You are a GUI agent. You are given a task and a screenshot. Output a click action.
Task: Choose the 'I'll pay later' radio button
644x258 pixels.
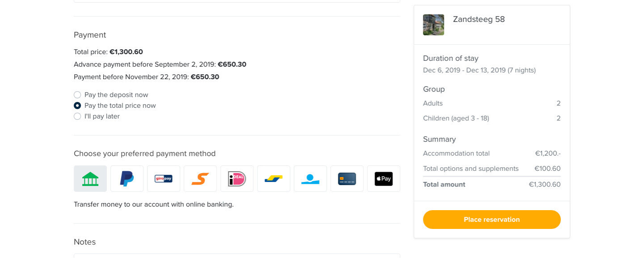click(x=77, y=116)
